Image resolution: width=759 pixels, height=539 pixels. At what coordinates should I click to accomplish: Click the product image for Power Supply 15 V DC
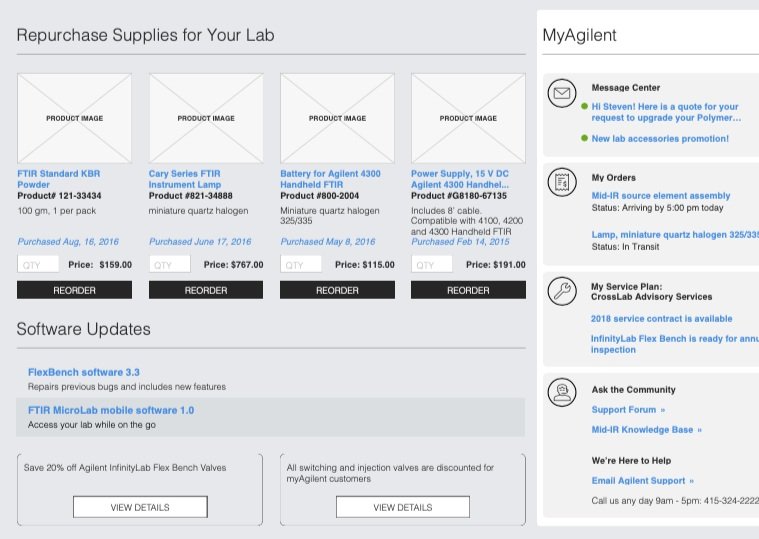pyautogui.click(x=468, y=118)
